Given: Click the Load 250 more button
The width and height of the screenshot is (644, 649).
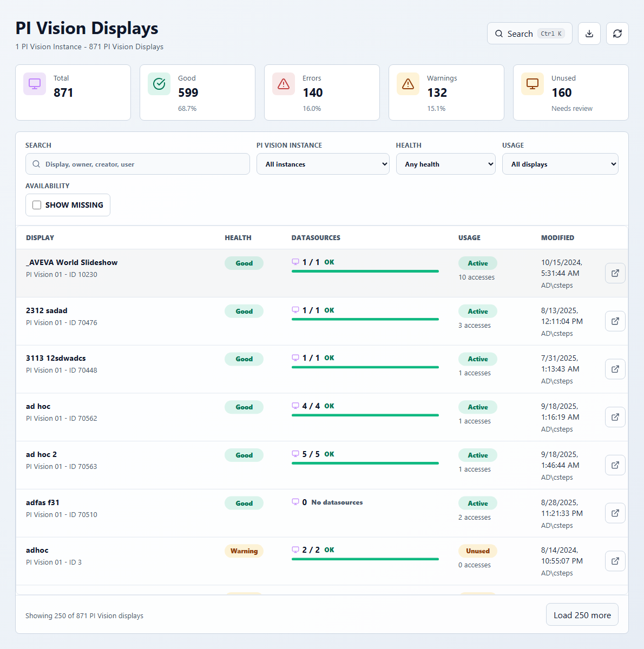Looking at the screenshot, I should (x=582, y=615).
